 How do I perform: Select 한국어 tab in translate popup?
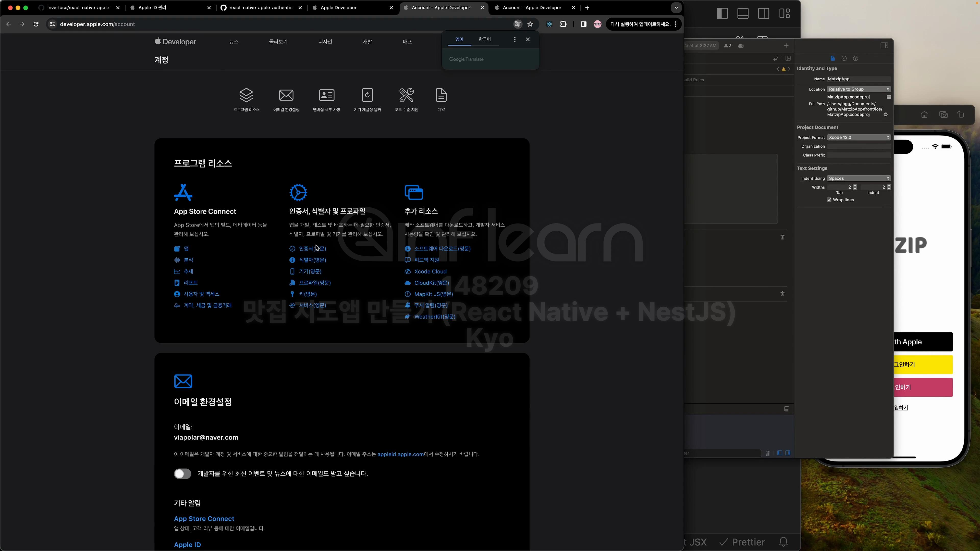[x=484, y=40]
